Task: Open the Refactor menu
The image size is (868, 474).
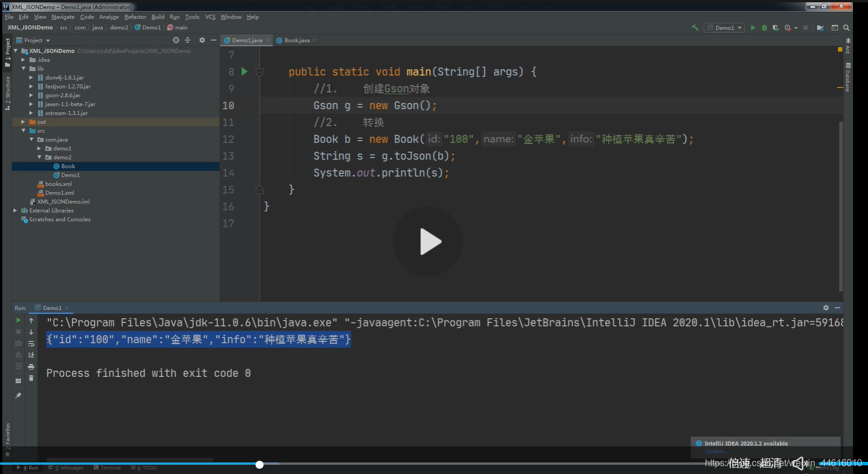Action: [x=135, y=17]
